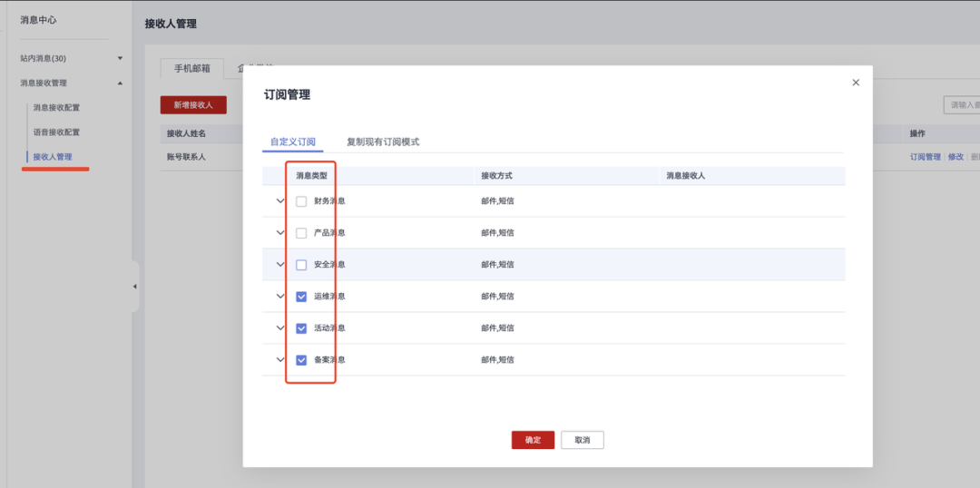Screen dimensions: 980x488
Task: Click the 取消 button
Action: pos(583,440)
